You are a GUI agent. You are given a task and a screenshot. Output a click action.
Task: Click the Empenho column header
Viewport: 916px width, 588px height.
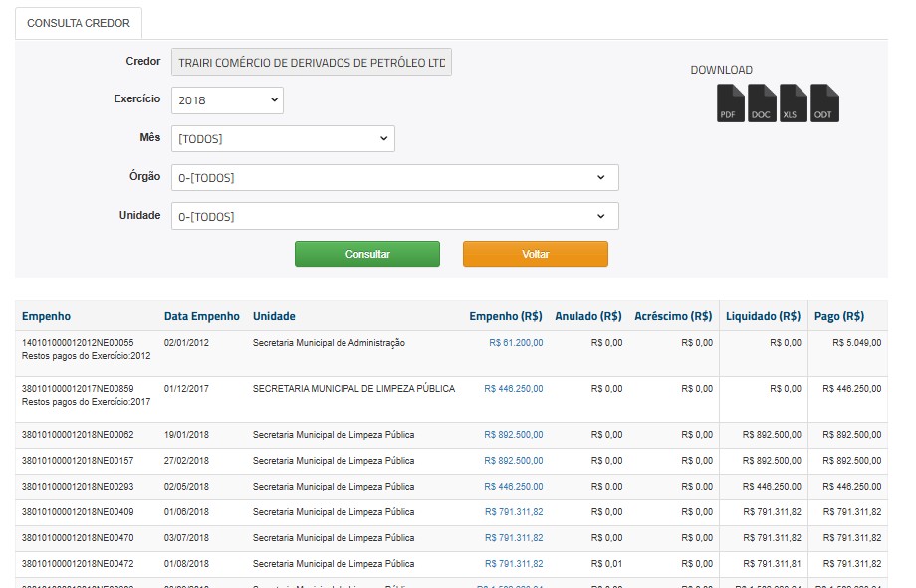click(x=47, y=316)
